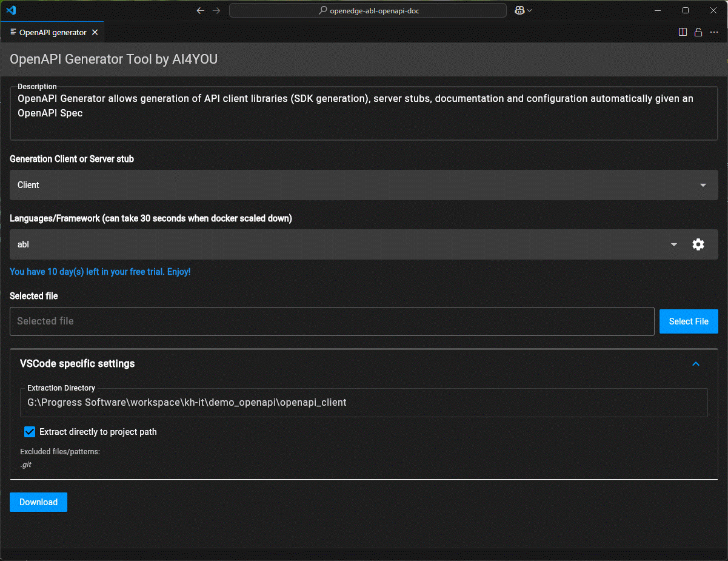Click the Generation Client or Server stub label
Image resolution: width=728 pixels, height=561 pixels.
coord(72,159)
